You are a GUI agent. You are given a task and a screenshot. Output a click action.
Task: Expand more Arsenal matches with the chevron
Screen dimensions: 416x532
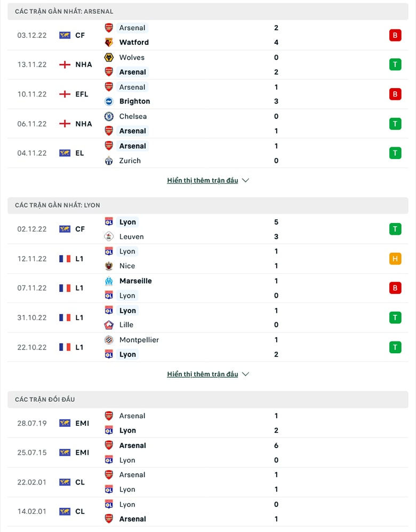coord(245,180)
